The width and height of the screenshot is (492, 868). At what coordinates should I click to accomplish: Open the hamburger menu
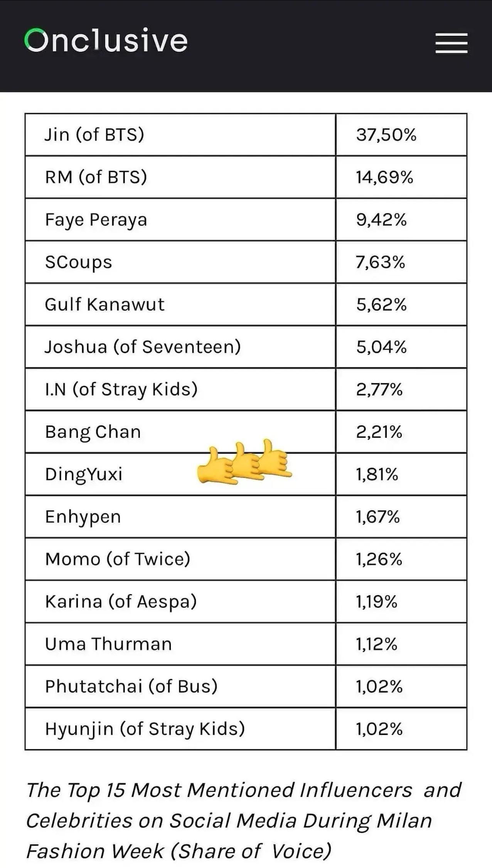point(452,43)
